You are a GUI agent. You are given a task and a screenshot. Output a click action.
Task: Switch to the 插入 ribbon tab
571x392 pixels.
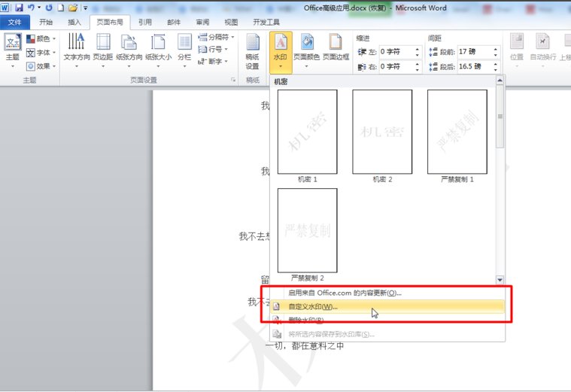(74, 23)
